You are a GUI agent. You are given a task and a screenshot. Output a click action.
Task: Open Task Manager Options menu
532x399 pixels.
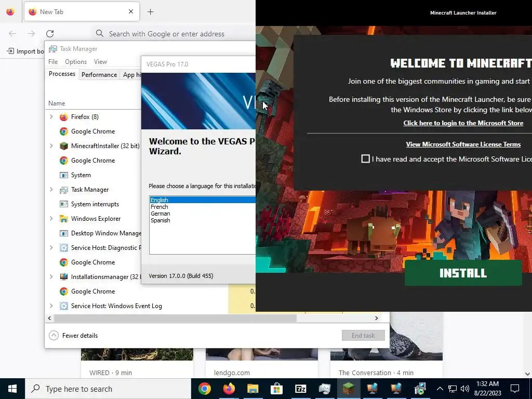tap(76, 62)
